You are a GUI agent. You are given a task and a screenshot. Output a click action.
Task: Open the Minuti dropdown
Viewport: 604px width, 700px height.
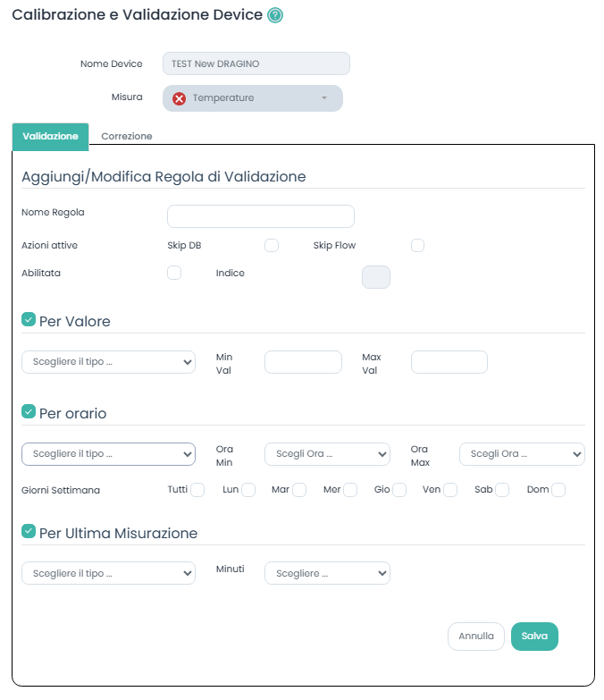(327, 573)
